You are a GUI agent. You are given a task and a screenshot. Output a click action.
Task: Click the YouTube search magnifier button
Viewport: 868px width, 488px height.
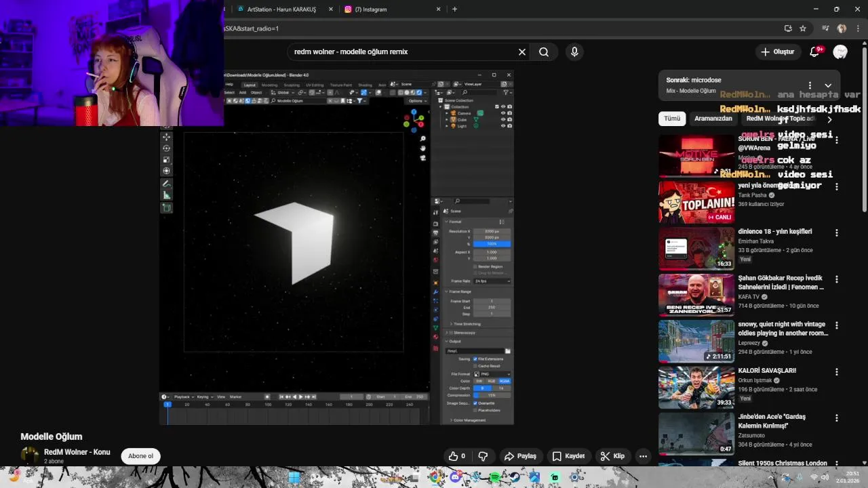[544, 52]
